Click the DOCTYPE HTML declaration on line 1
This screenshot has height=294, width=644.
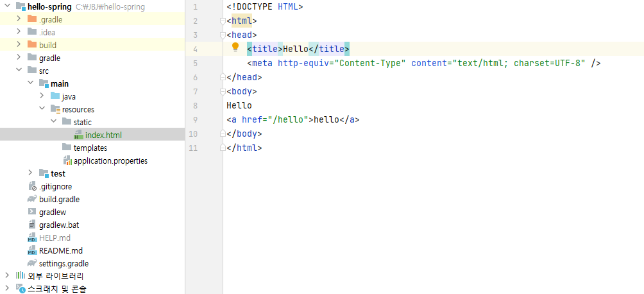(264, 7)
